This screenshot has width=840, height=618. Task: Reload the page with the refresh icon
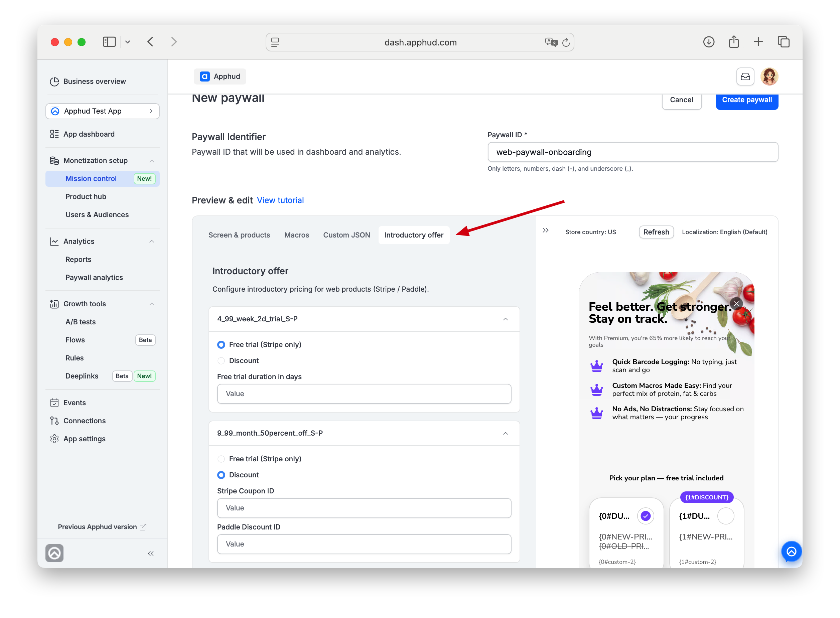click(x=566, y=42)
